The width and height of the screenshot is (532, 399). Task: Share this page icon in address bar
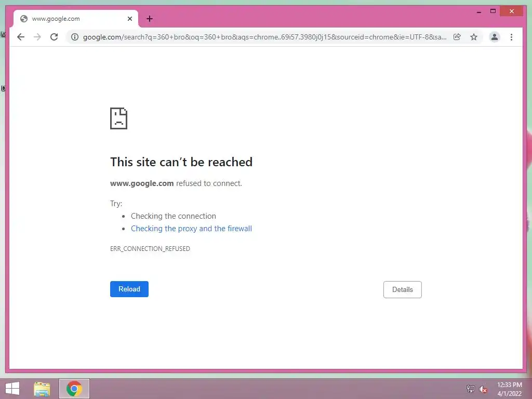[457, 37]
